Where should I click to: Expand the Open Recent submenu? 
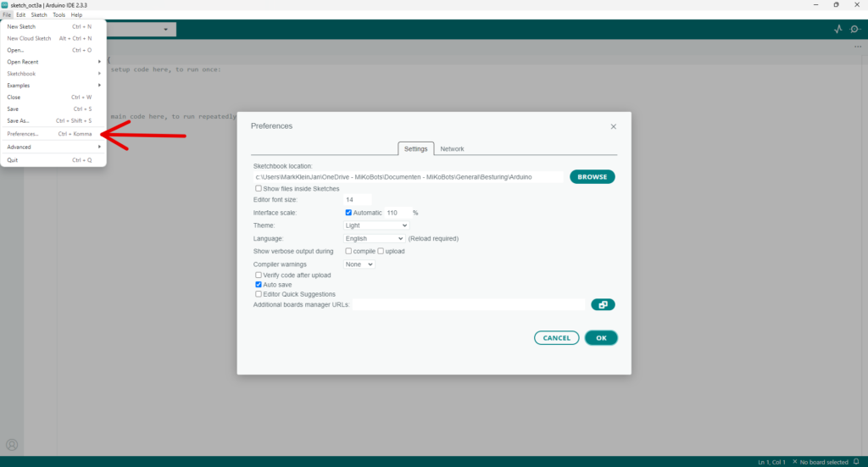[53, 62]
